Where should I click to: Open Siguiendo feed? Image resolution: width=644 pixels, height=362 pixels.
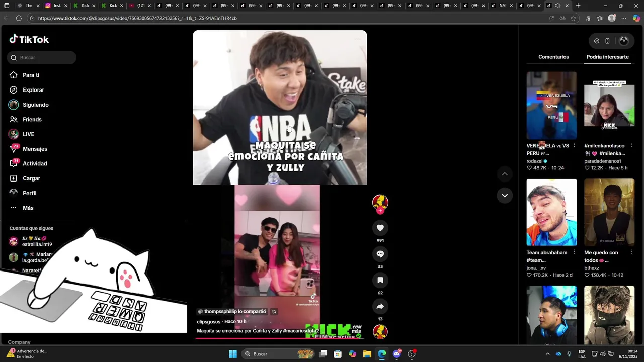pyautogui.click(x=29, y=105)
